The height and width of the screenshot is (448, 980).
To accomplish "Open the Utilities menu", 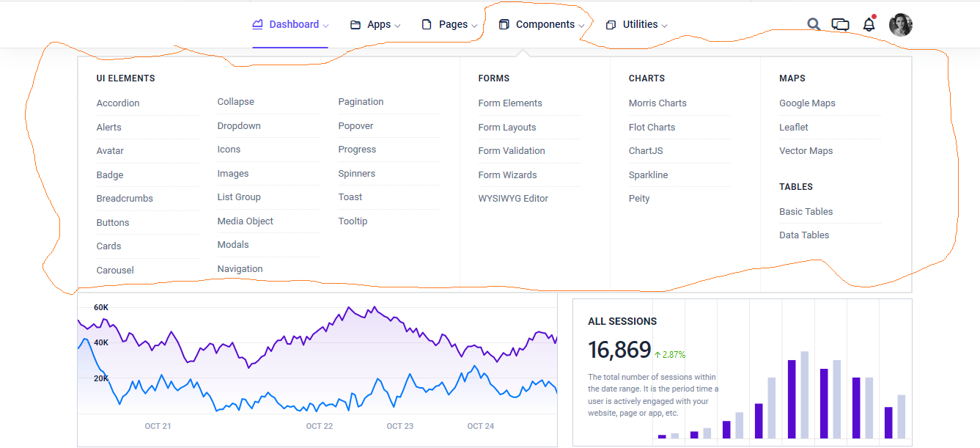I will coord(640,24).
